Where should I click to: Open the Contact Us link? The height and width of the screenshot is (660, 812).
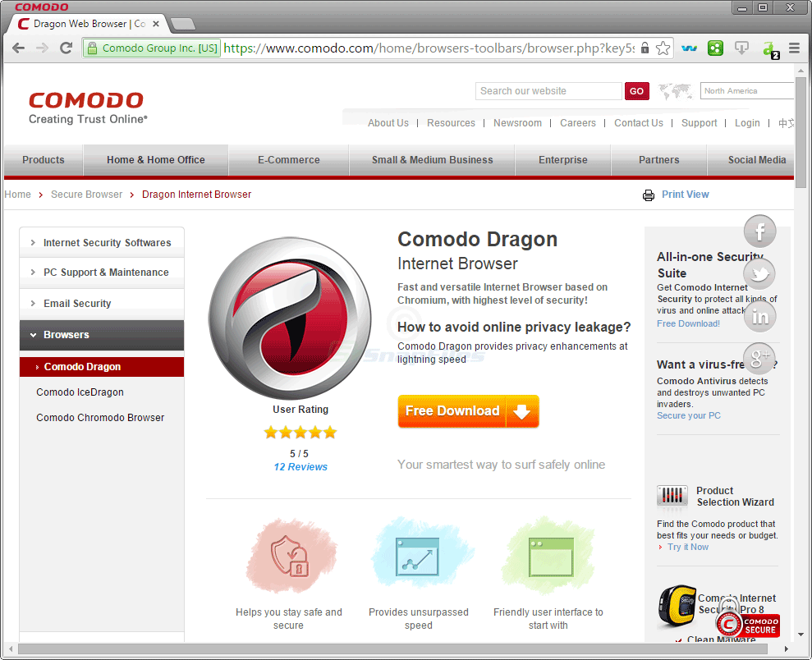639,123
